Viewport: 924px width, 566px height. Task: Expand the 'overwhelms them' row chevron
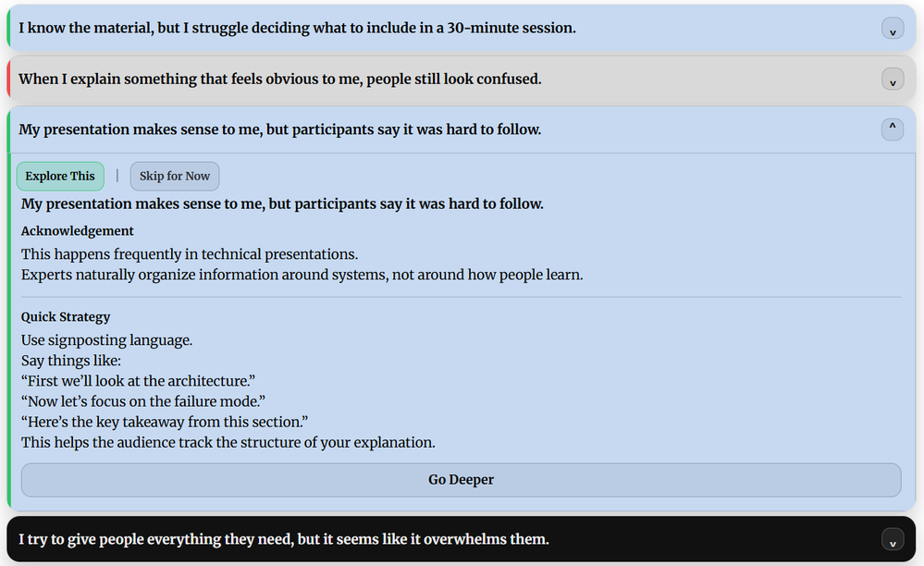tap(892, 539)
